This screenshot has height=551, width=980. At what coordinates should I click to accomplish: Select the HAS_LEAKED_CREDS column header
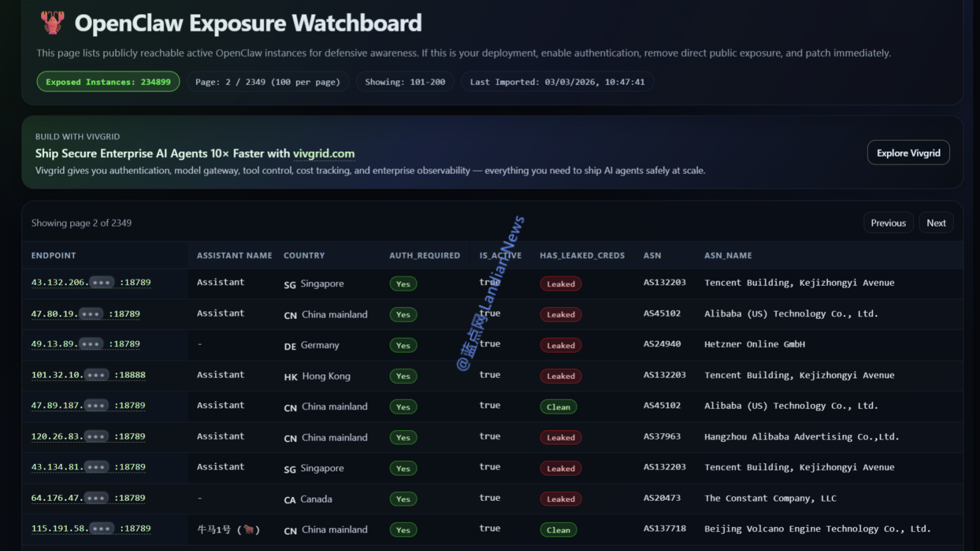coord(582,256)
